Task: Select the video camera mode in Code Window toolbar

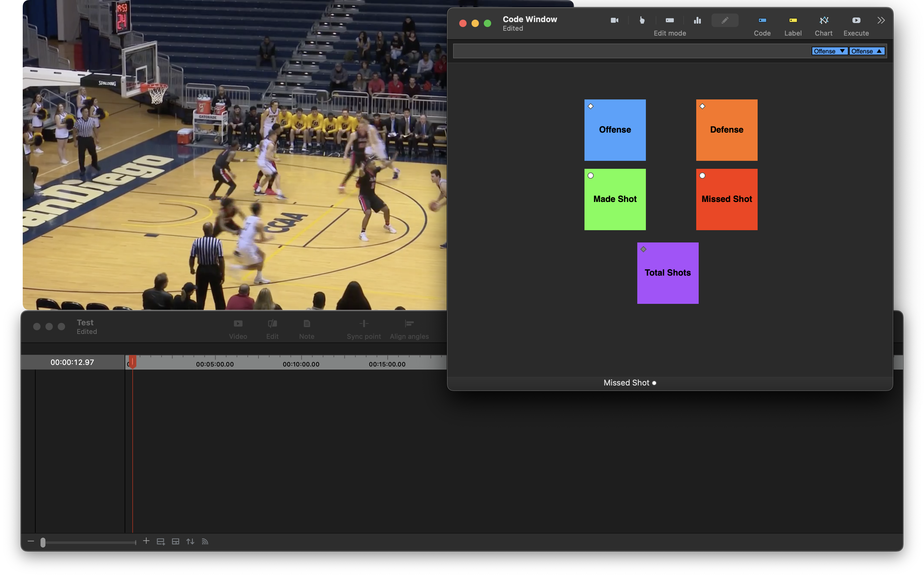Action: [x=615, y=20]
